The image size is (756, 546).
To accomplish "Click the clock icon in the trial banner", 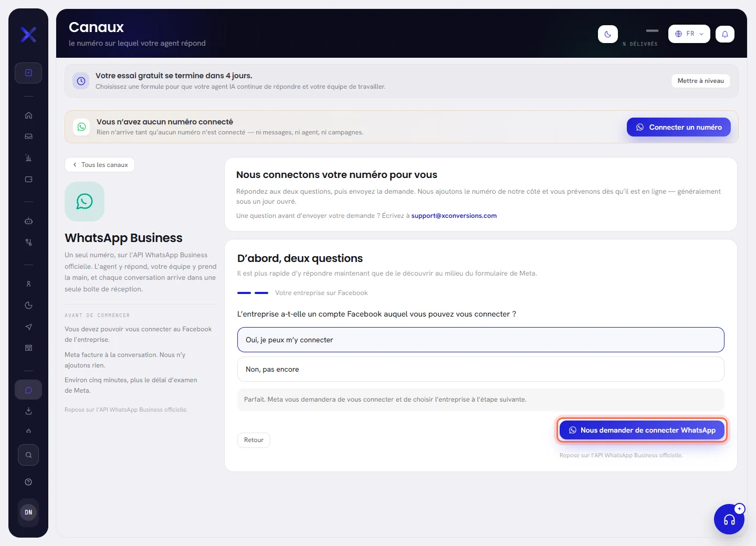I will tap(81, 81).
